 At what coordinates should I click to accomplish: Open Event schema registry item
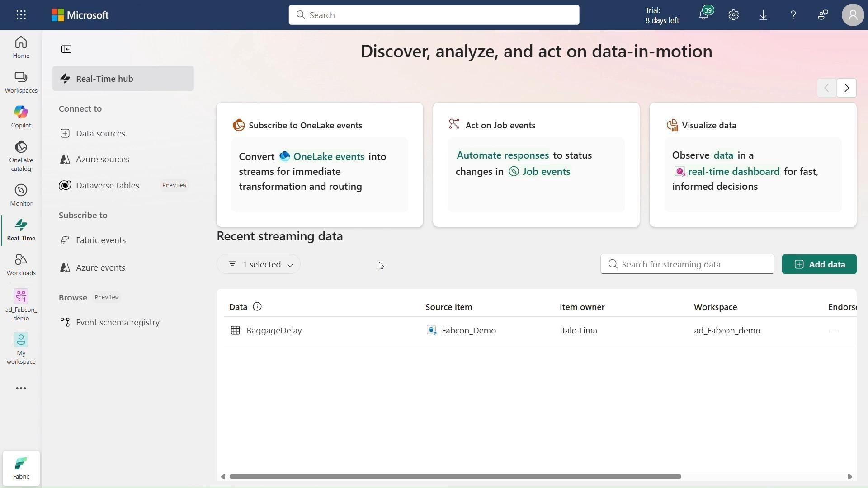[x=118, y=322]
